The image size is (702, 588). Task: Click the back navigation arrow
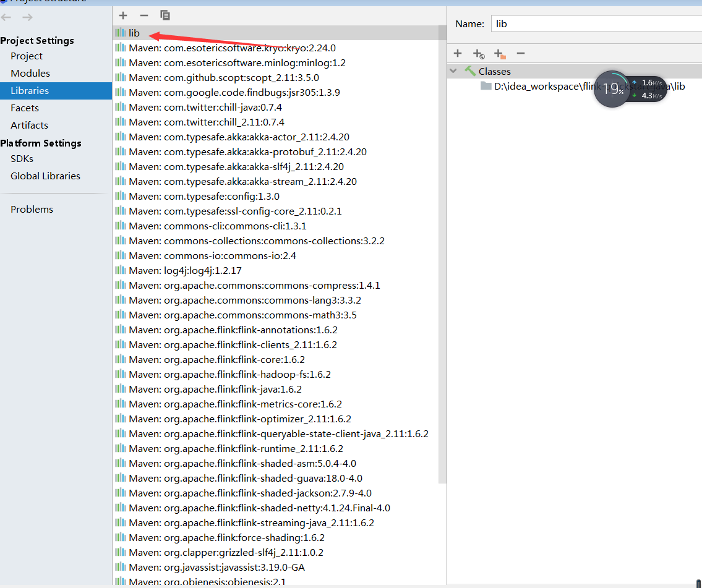[x=6, y=17]
